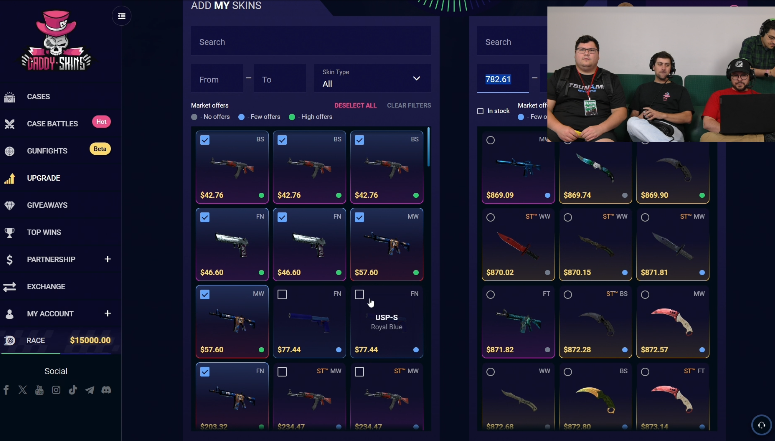
Task: Toggle the In stock checkbox
Action: (480, 111)
